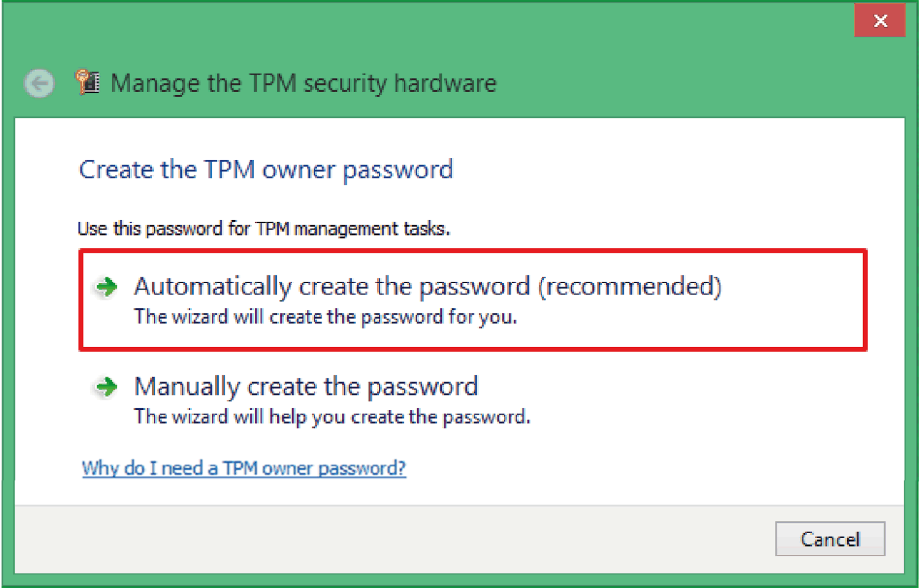
Task: Click the Manage the TPM security hardware title
Action: click(x=303, y=83)
